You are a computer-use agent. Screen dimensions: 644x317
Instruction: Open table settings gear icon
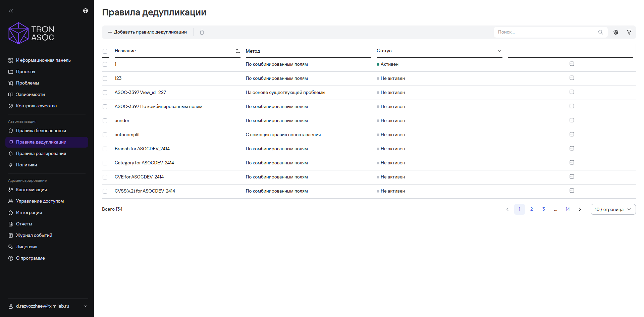click(x=616, y=32)
